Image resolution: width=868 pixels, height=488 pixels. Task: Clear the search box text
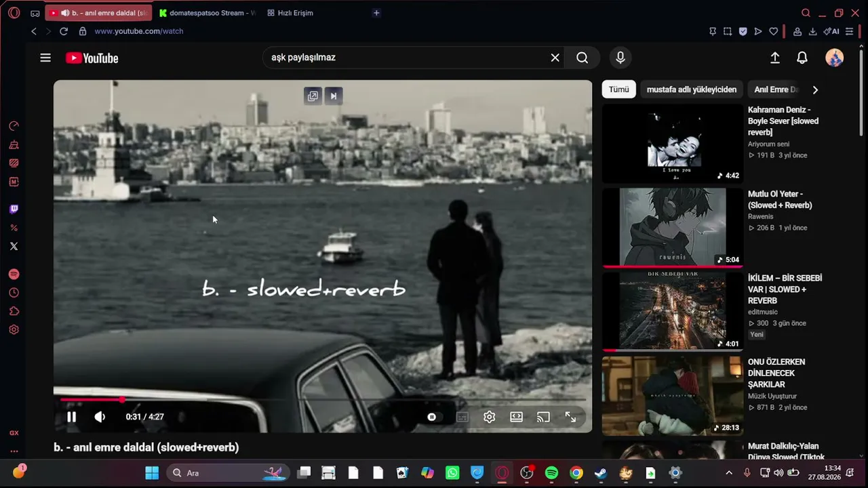pyautogui.click(x=555, y=58)
